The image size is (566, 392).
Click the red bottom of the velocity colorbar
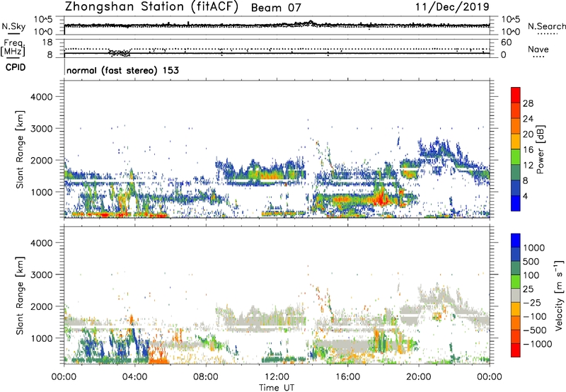click(x=516, y=350)
